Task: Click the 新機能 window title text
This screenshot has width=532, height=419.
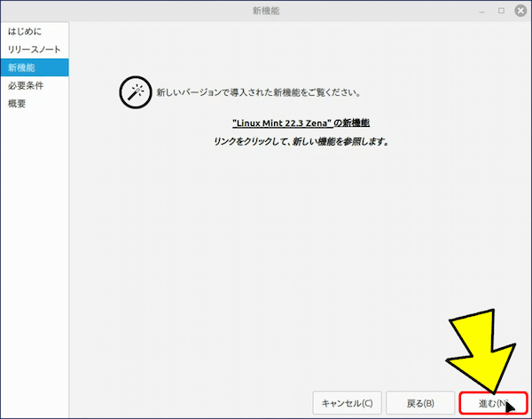Action: pyautogui.click(x=266, y=11)
